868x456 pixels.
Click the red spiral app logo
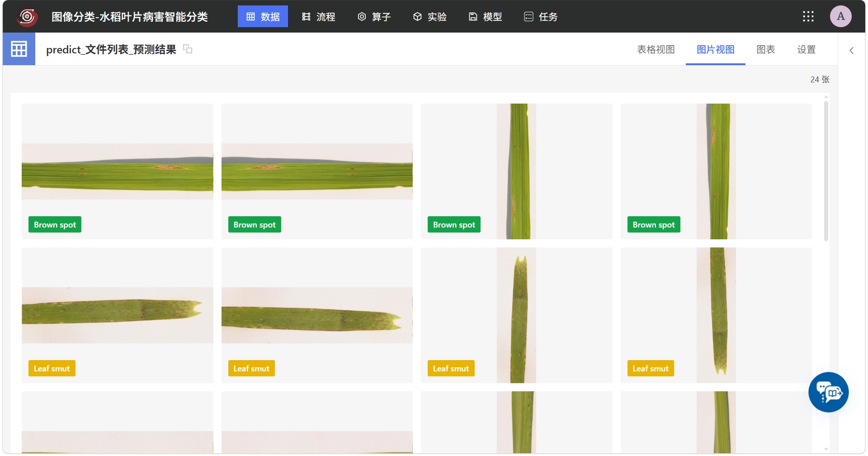(x=27, y=17)
